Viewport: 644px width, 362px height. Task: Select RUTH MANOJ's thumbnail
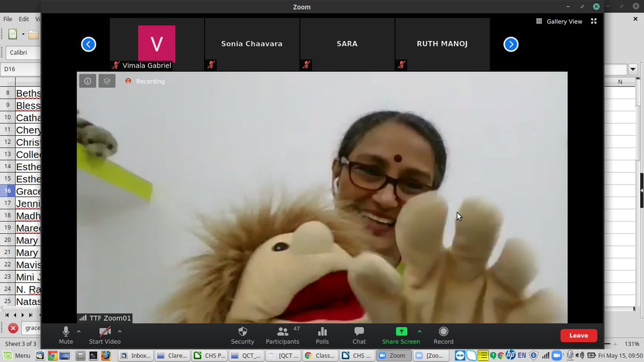pyautogui.click(x=442, y=44)
